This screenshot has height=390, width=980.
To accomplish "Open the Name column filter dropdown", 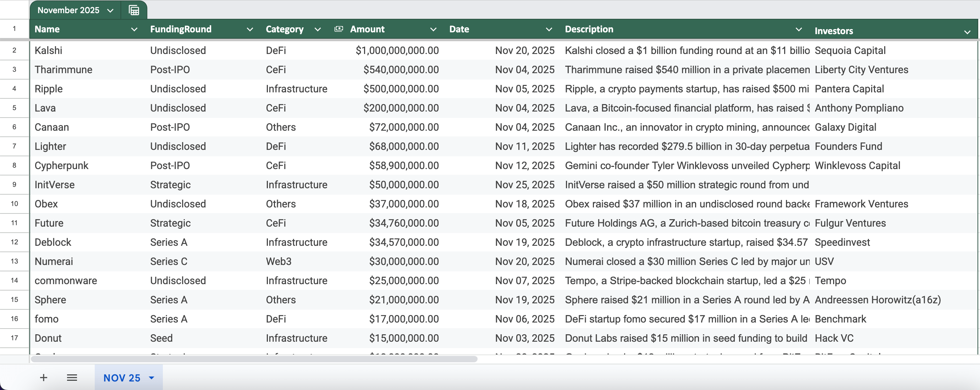I will [134, 29].
